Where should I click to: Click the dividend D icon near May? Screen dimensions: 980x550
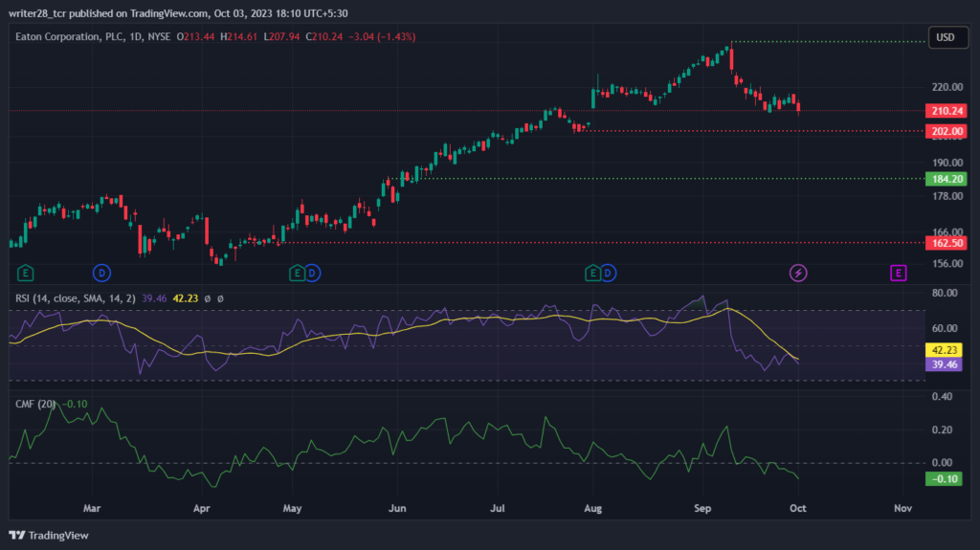(x=312, y=274)
